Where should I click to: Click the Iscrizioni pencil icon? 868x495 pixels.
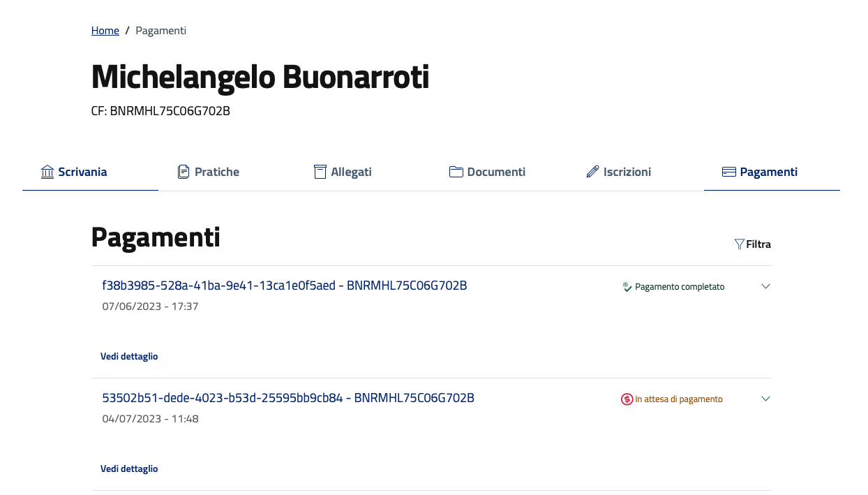592,172
